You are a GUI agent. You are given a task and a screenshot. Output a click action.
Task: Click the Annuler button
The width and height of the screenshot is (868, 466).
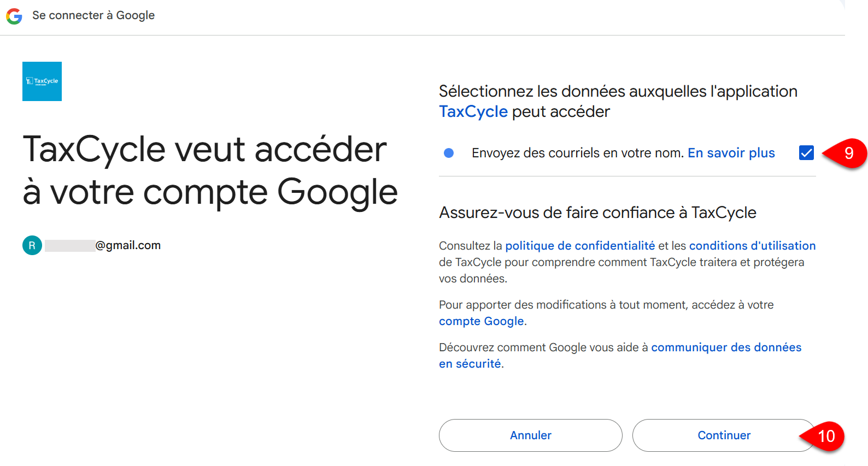tap(530, 435)
